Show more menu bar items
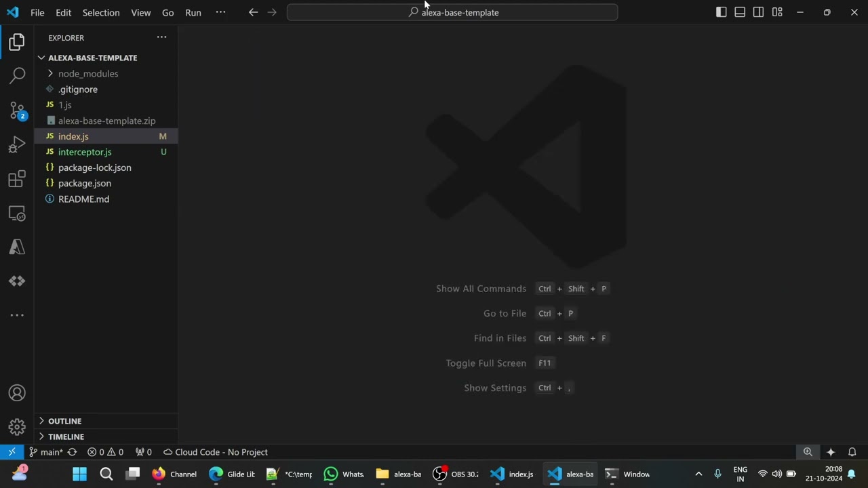Viewport: 868px width, 488px height. pos(220,12)
